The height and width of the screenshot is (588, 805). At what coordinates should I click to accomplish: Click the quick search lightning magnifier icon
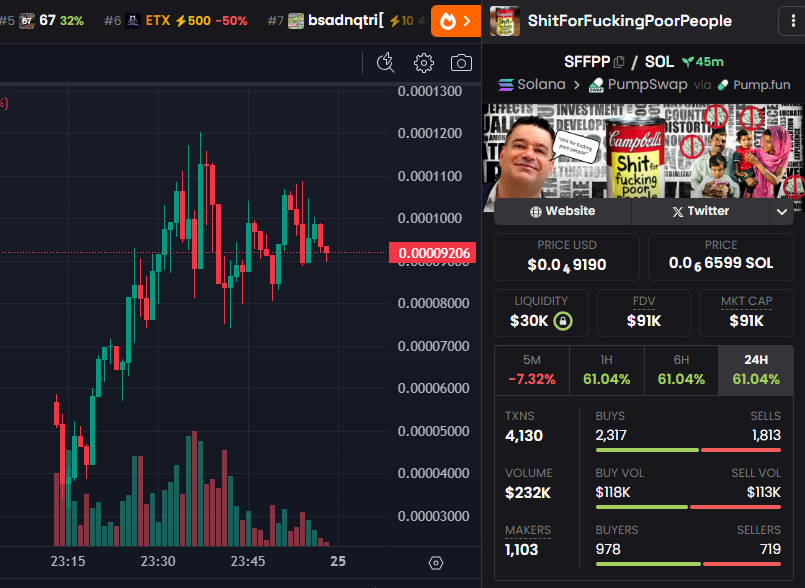[x=386, y=63]
